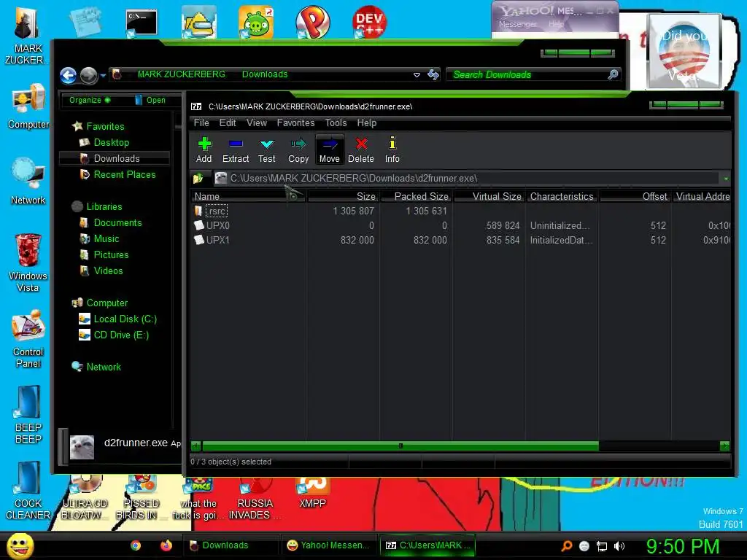Select Favorites in Explorer navigation pane

(x=105, y=126)
